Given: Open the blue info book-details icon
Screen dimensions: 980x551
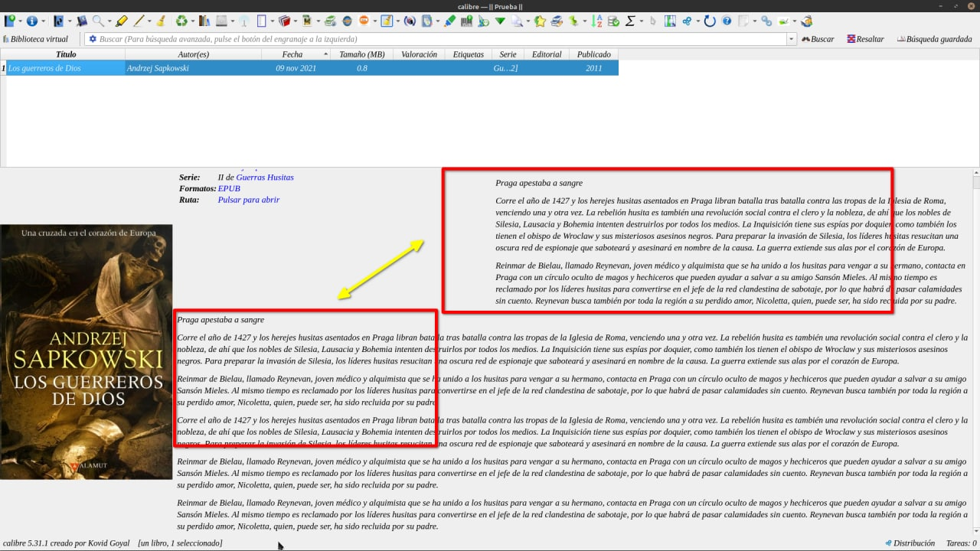Looking at the screenshot, I should (x=32, y=21).
